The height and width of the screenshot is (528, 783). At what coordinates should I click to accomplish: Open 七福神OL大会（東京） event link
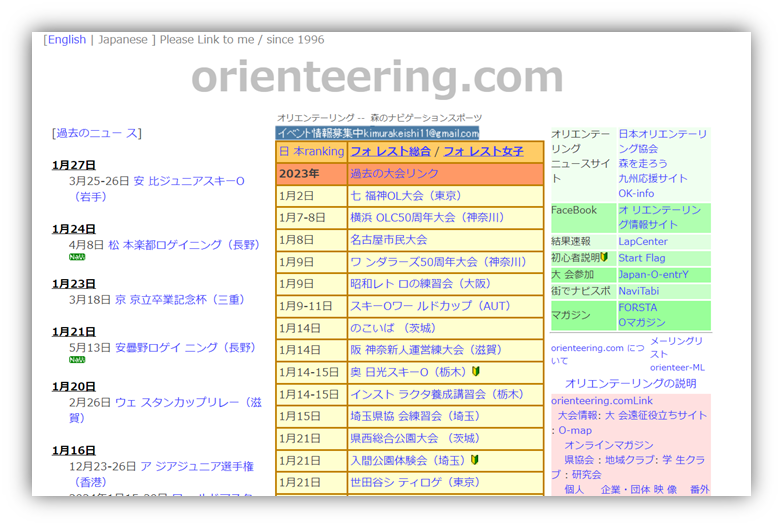tap(406, 196)
